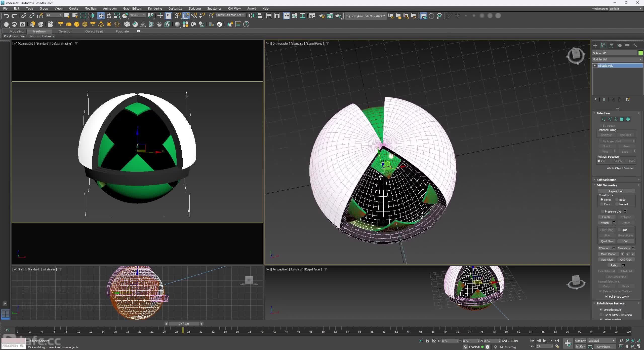Open the Modifiers menu

pyautogui.click(x=91, y=8)
